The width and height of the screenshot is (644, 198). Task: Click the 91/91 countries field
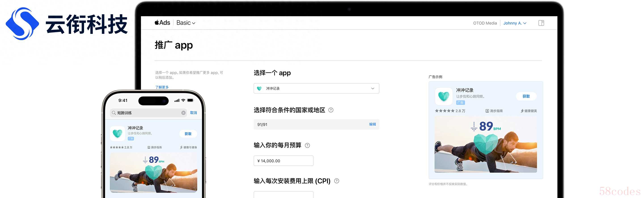(316, 124)
